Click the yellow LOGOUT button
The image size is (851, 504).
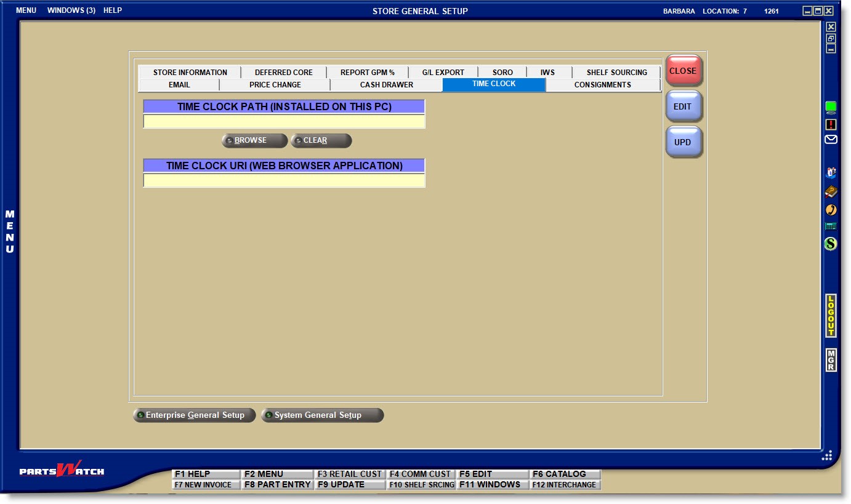click(x=831, y=316)
